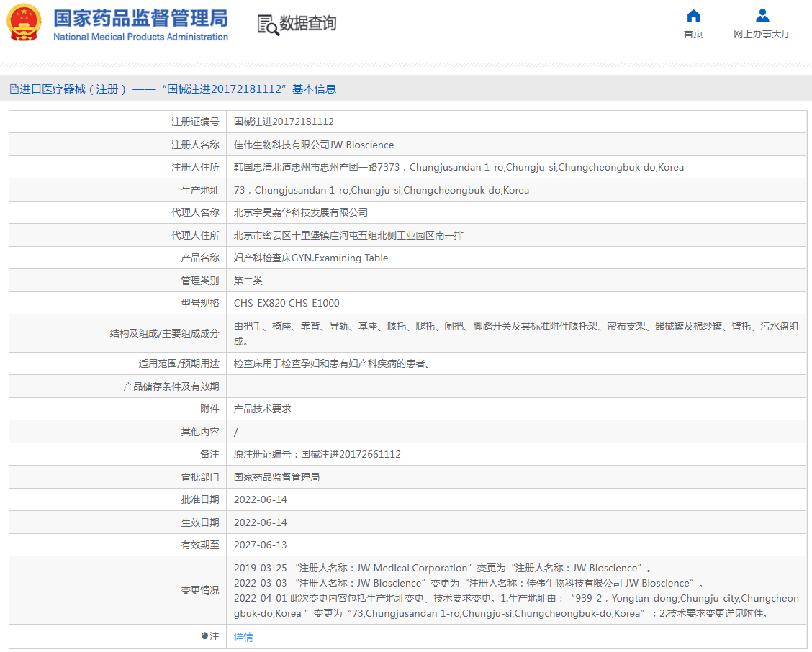
Task: Select the 网上办事大厅 menu label
Action: (x=762, y=33)
